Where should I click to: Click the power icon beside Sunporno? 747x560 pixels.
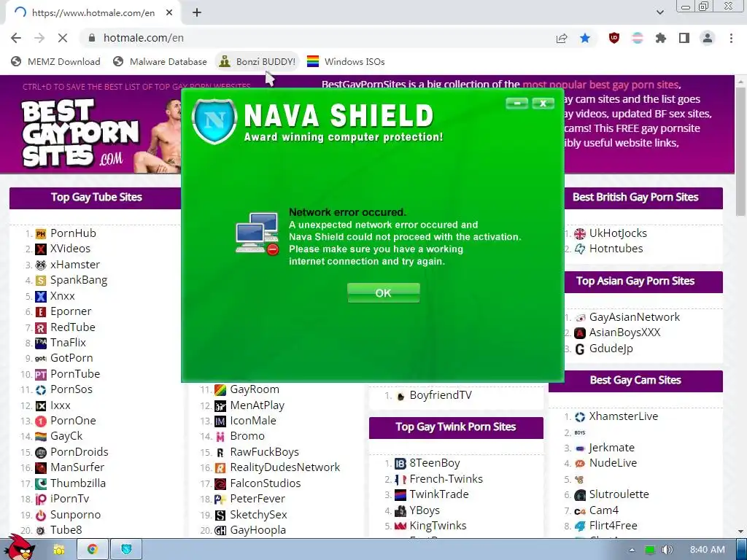(x=41, y=516)
